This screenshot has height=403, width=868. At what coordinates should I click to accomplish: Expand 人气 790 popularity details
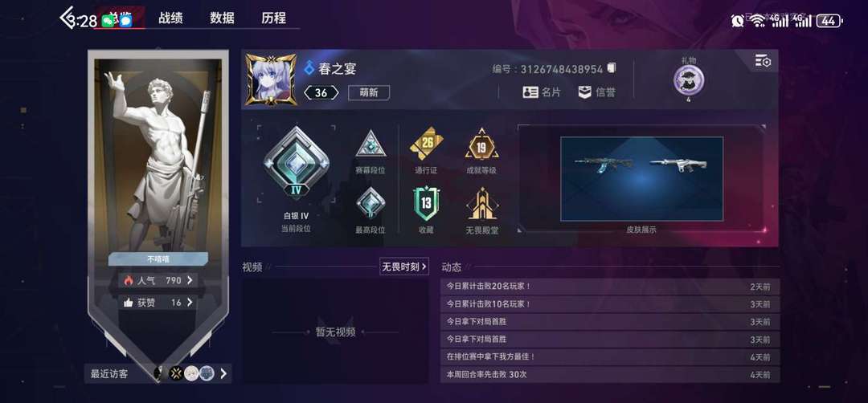(x=158, y=280)
